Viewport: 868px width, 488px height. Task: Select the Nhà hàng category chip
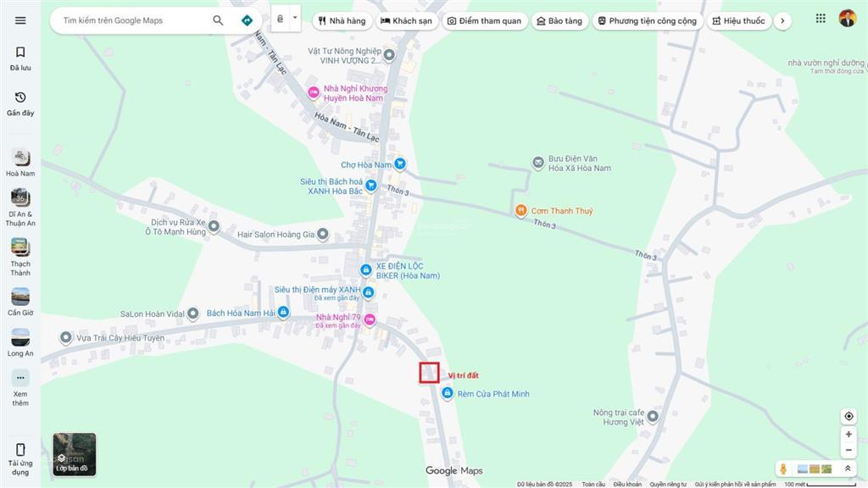pos(342,21)
